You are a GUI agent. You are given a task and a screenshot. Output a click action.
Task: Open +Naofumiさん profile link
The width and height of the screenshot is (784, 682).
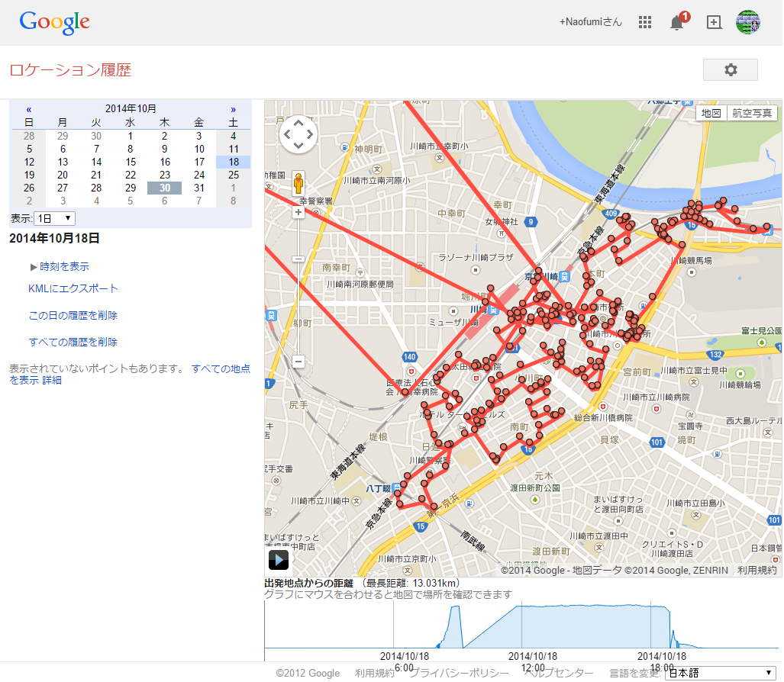[590, 22]
